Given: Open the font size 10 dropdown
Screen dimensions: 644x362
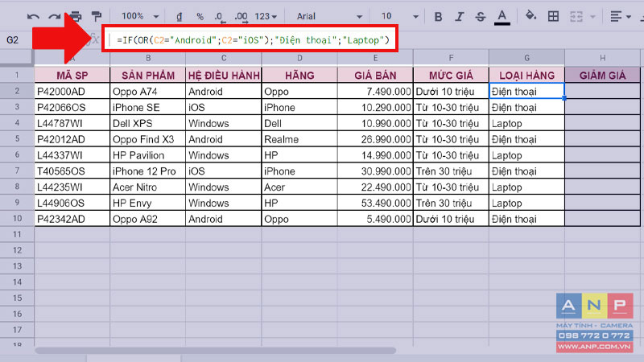Looking at the screenshot, I should pyautogui.click(x=399, y=16).
